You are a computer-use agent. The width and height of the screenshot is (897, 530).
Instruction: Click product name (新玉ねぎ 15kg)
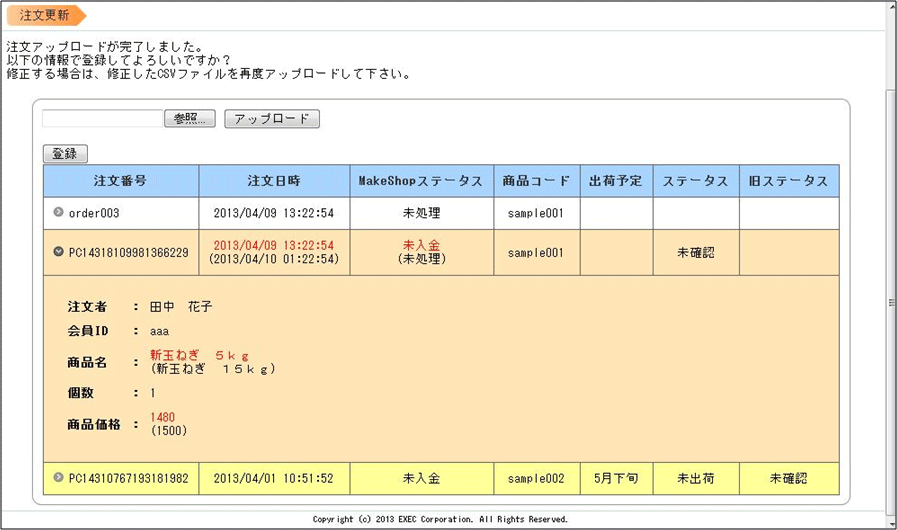pos(213,369)
